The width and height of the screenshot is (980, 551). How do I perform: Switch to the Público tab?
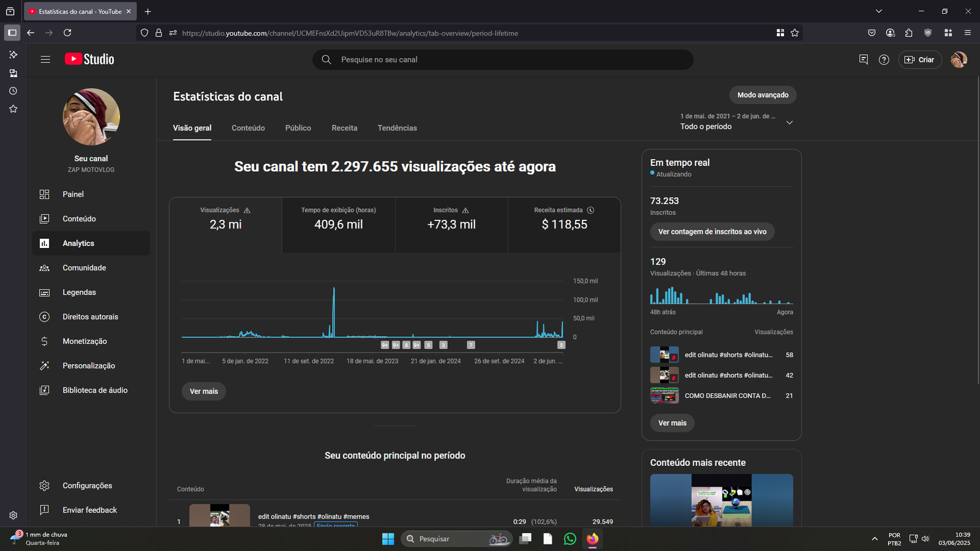(298, 128)
